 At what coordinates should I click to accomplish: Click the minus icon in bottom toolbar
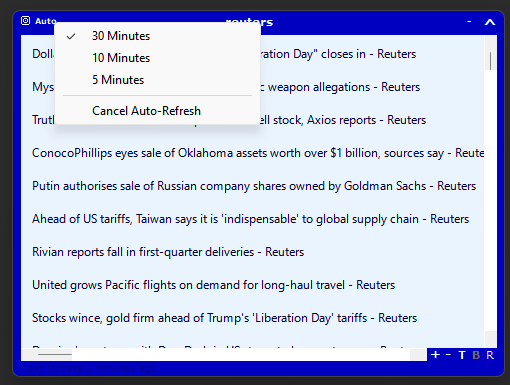click(x=448, y=355)
